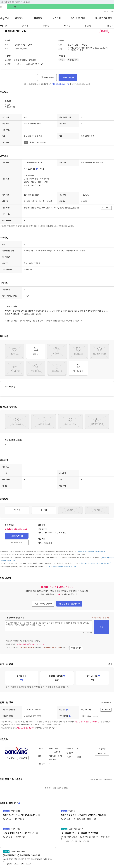
Task: Click info icon beside 구인인증번호 label
Action: (70, 716)
